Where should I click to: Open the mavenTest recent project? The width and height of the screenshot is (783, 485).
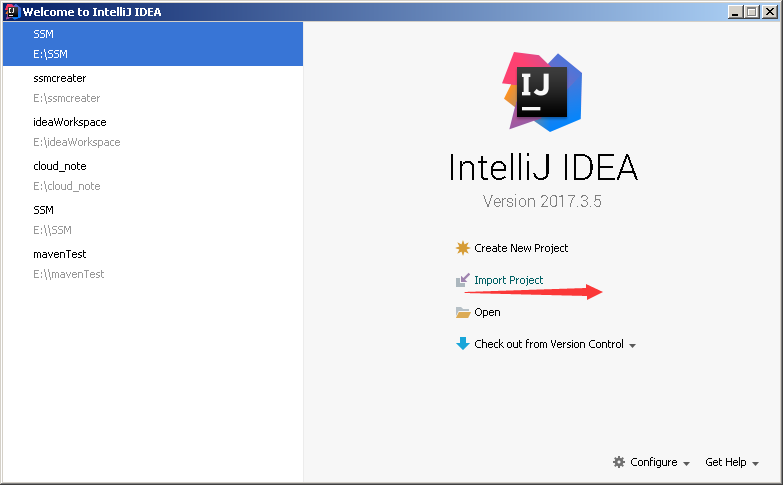pyautogui.click(x=153, y=264)
